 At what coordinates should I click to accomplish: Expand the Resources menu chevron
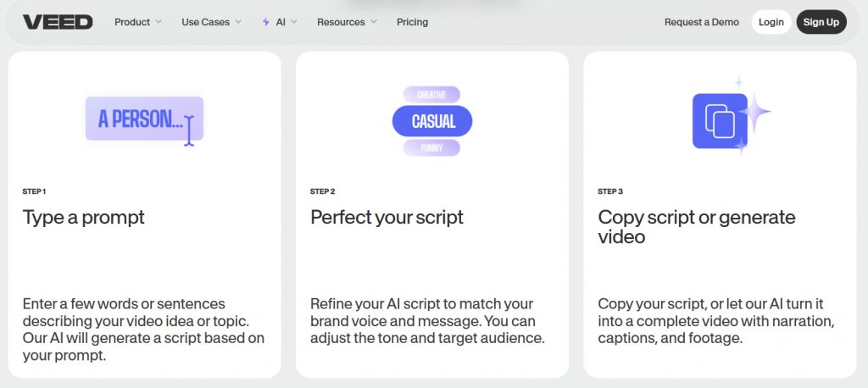373,22
